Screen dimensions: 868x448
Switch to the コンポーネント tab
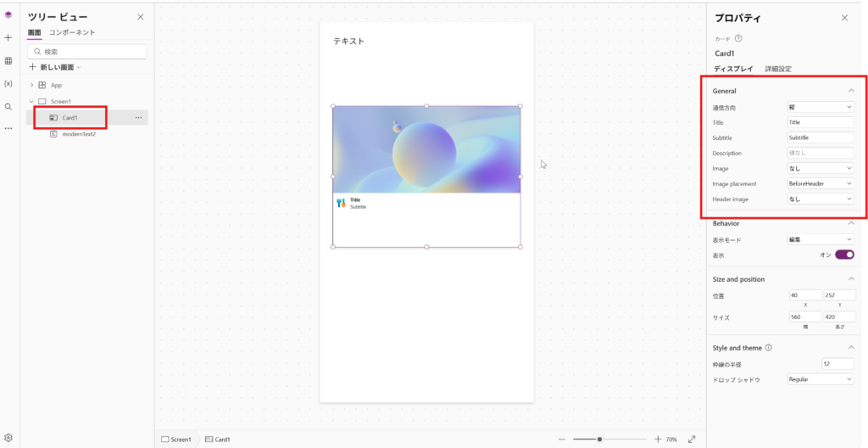click(72, 32)
